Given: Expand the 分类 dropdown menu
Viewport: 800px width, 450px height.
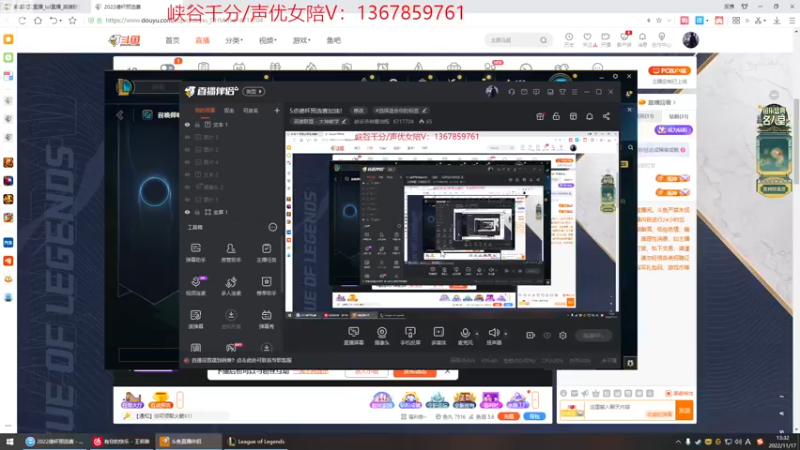Looking at the screenshot, I should (x=234, y=40).
